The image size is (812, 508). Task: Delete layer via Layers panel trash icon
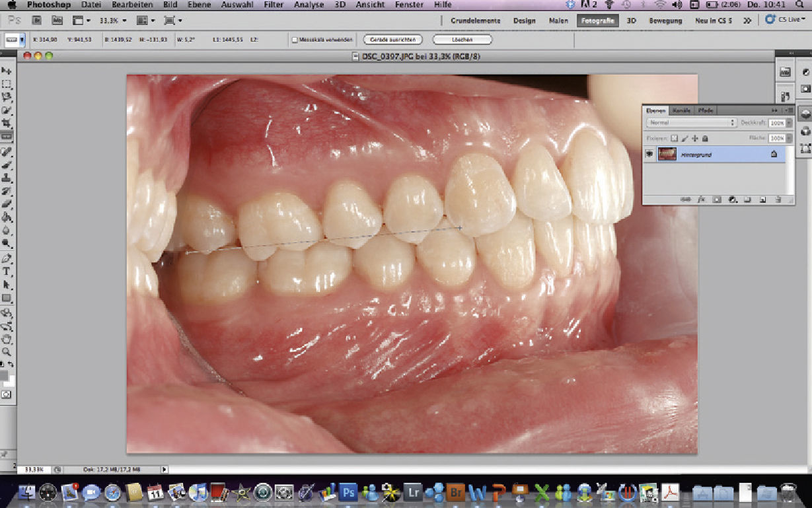778,199
